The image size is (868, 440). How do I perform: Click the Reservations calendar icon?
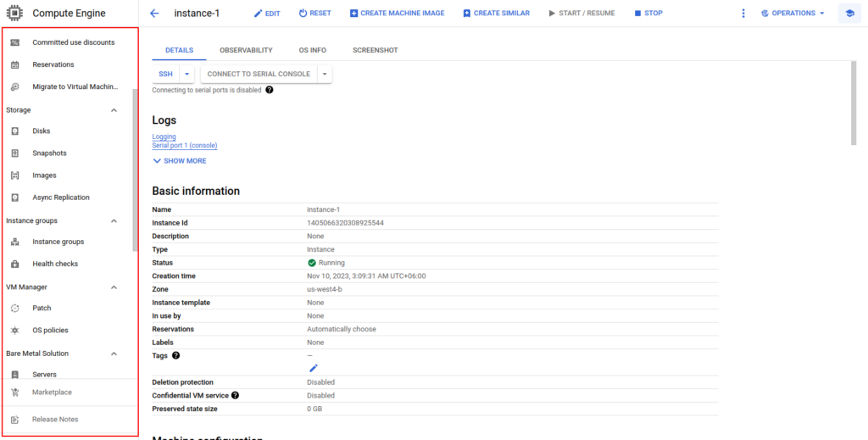tap(15, 64)
